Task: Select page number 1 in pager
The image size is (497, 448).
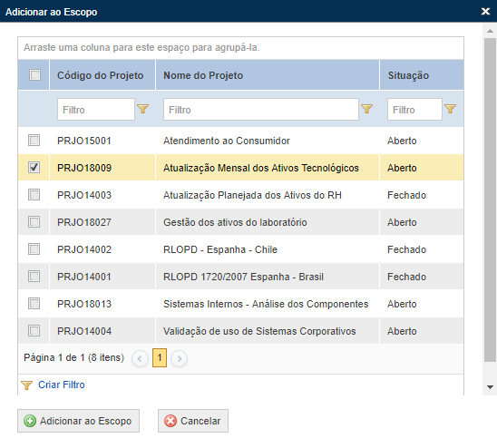Action: 160,357
